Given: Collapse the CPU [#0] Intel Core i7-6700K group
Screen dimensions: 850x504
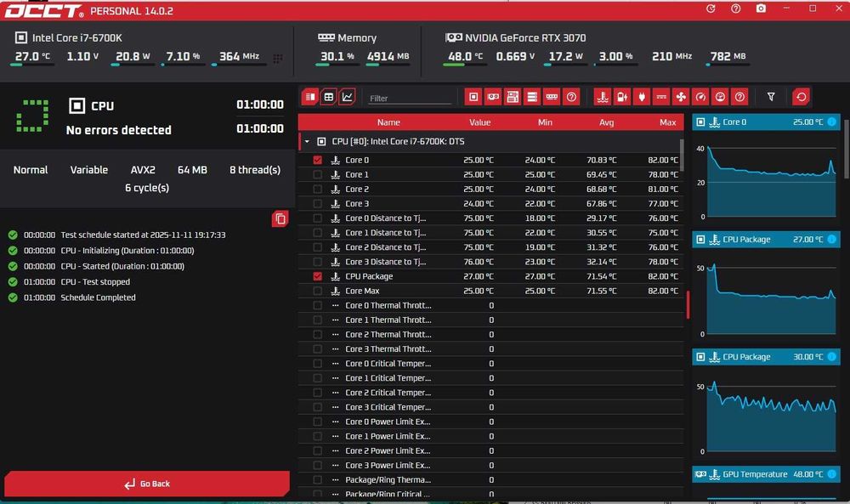Looking at the screenshot, I should [307, 141].
